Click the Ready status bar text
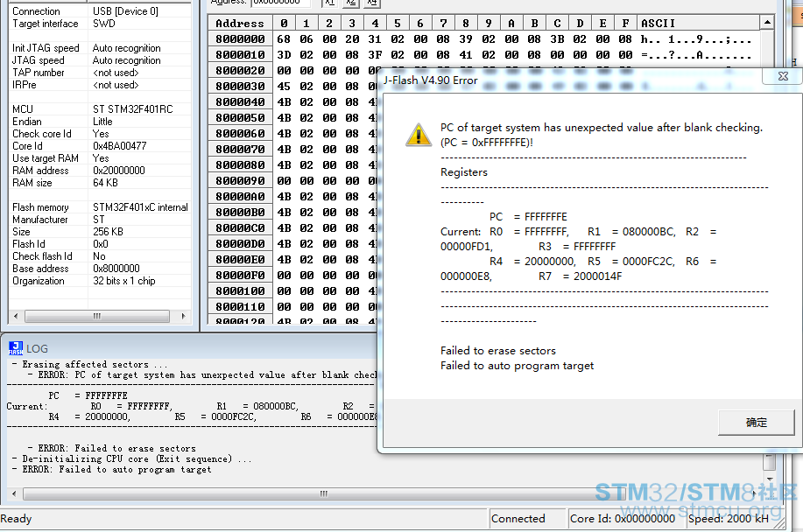The width and height of the screenshot is (803, 532). pos(16,519)
